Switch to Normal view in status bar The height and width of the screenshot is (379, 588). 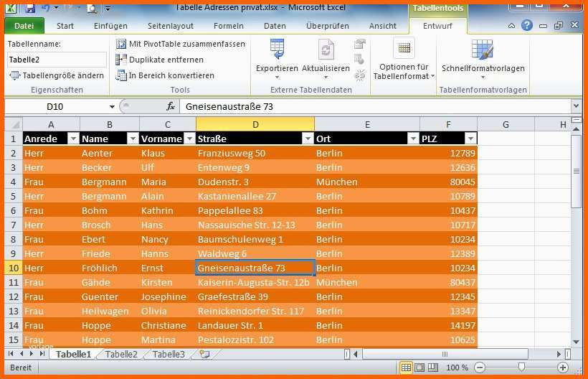coord(406,368)
